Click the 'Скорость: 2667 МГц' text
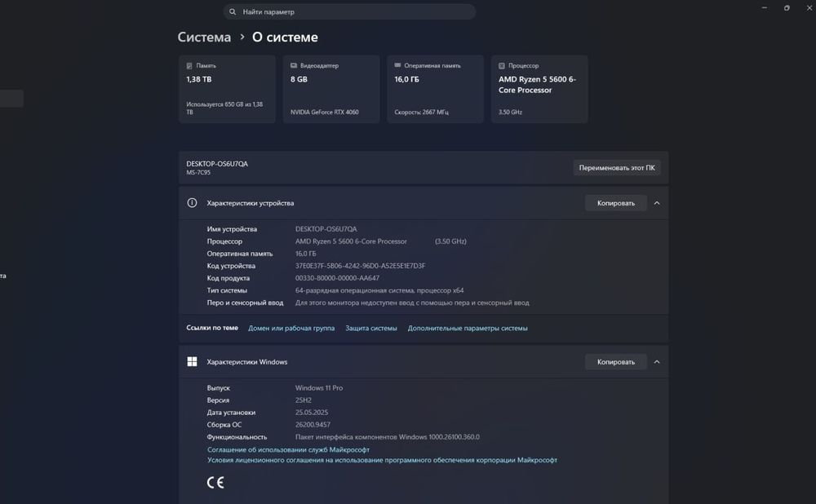The image size is (816, 504). click(422, 112)
